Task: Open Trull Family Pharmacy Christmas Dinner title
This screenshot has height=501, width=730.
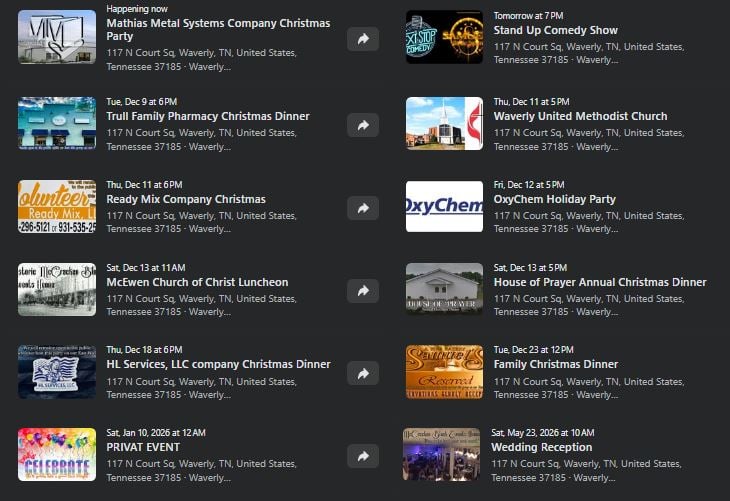Action: (x=208, y=116)
